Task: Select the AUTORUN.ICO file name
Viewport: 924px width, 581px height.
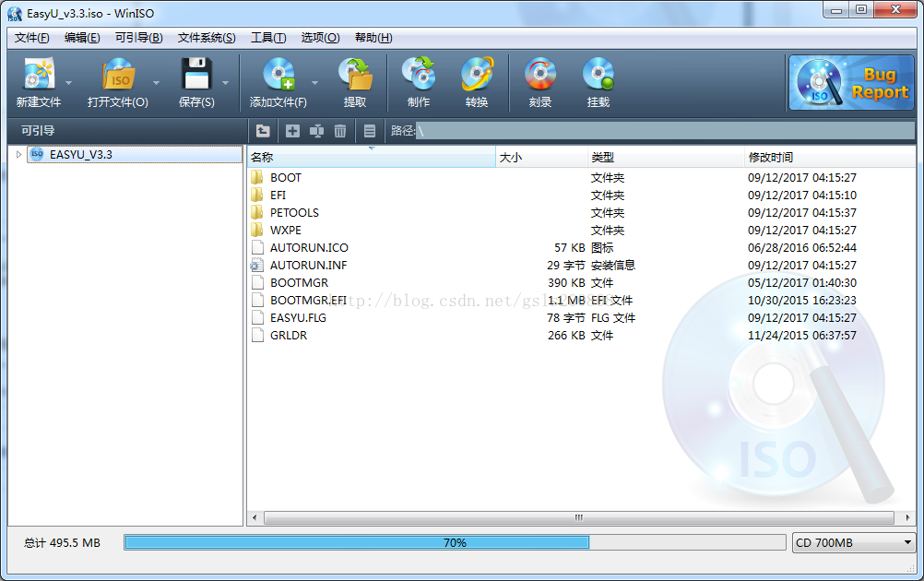Action: [309, 247]
